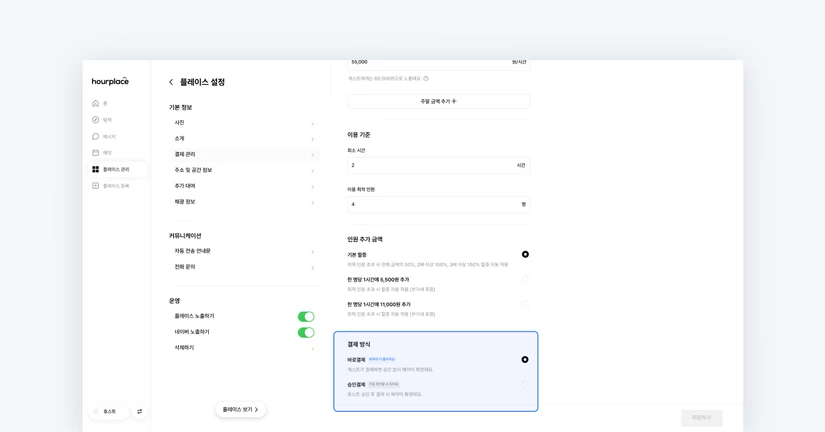Image resolution: width=825 pixels, height=432 pixels.
Task: Turn off 네이버 노출하기 switch
Action: click(306, 332)
